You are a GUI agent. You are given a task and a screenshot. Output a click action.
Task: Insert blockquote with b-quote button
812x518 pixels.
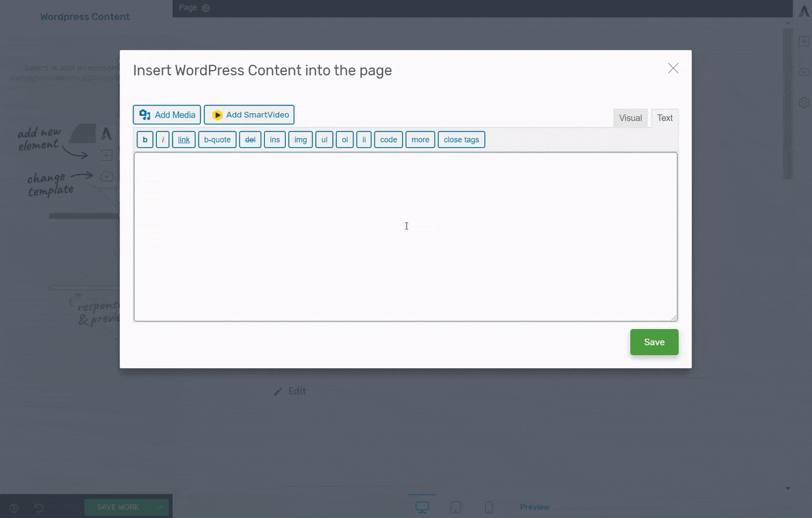[217, 139]
